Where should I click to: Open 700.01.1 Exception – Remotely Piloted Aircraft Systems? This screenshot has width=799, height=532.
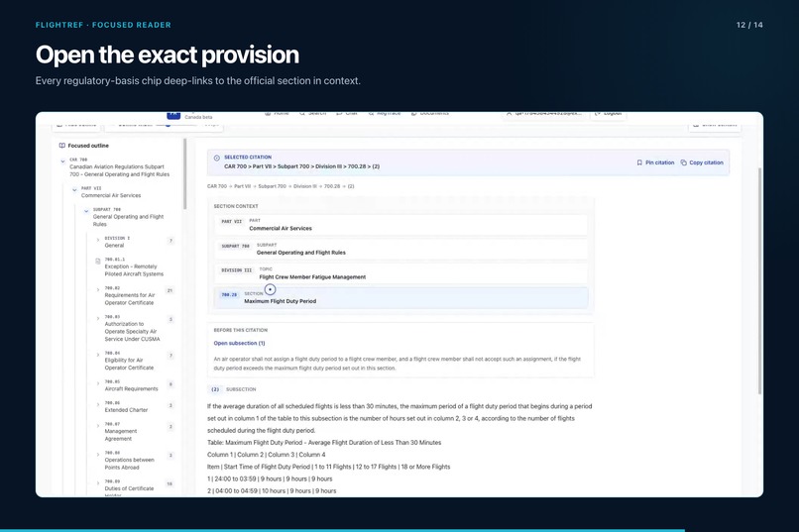pos(134,266)
